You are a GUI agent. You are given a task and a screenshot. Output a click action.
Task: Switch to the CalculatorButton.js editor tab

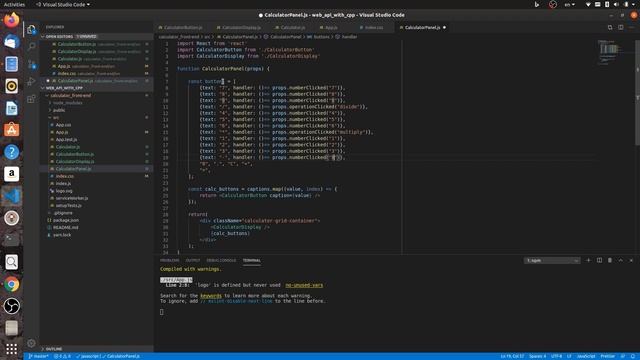coord(183,27)
